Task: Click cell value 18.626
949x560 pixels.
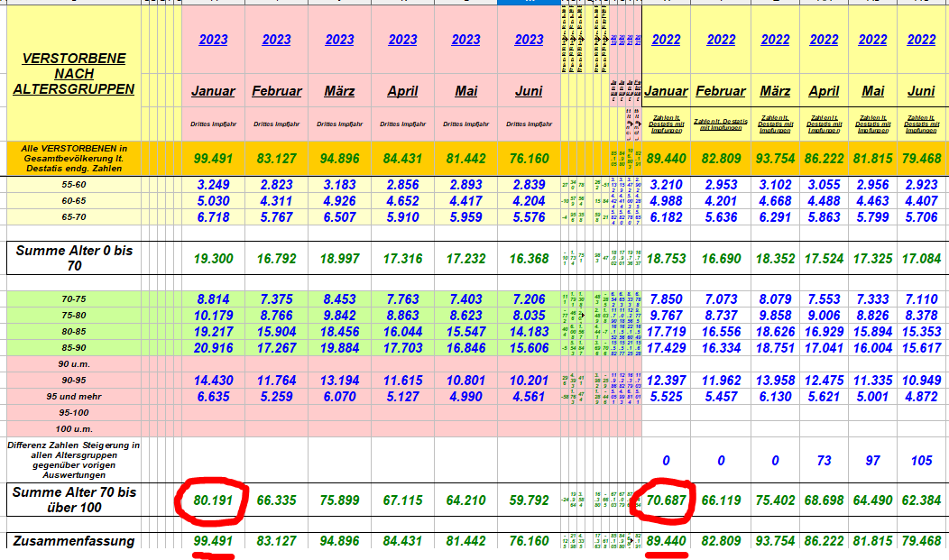Action: (x=775, y=332)
